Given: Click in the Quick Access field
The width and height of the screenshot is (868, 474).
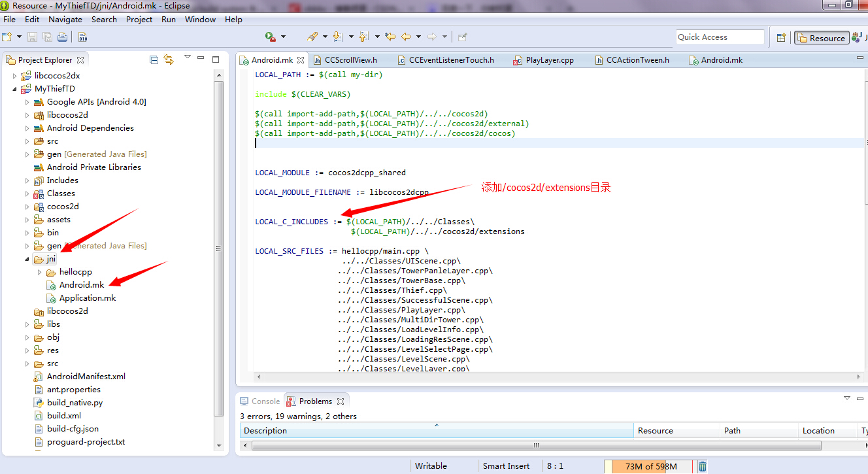Looking at the screenshot, I should click(720, 37).
